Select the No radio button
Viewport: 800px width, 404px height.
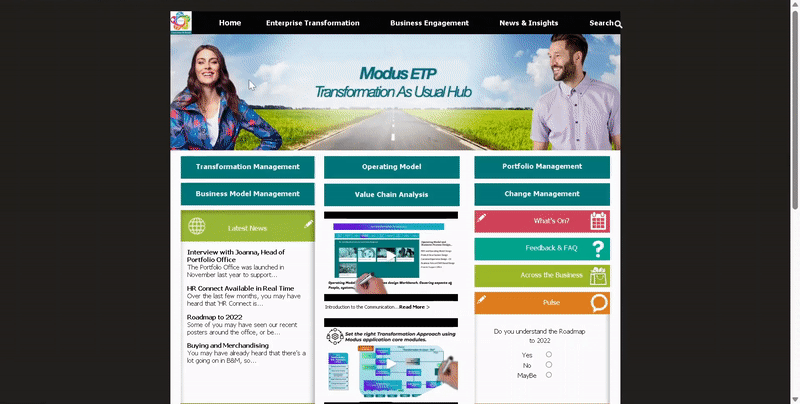[x=548, y=364]
